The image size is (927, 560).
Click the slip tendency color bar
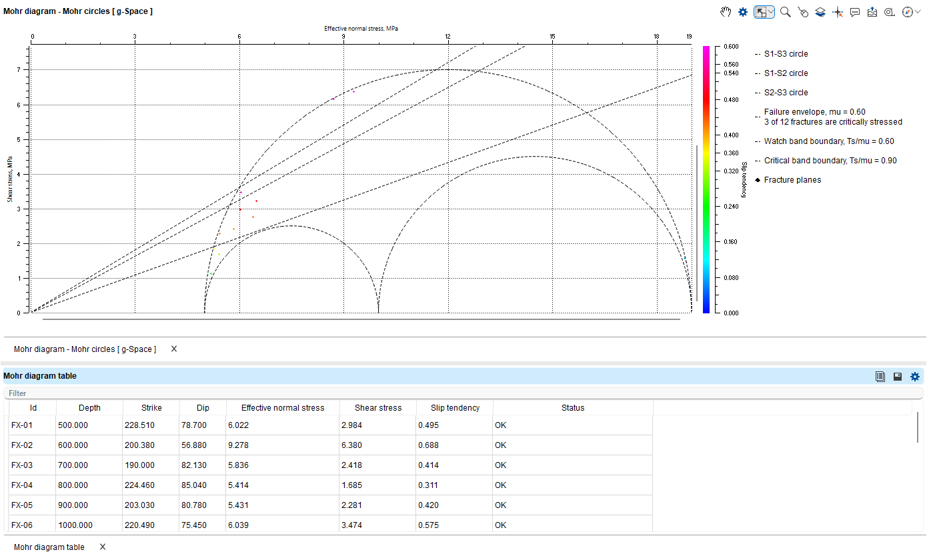tap(706, 179)
